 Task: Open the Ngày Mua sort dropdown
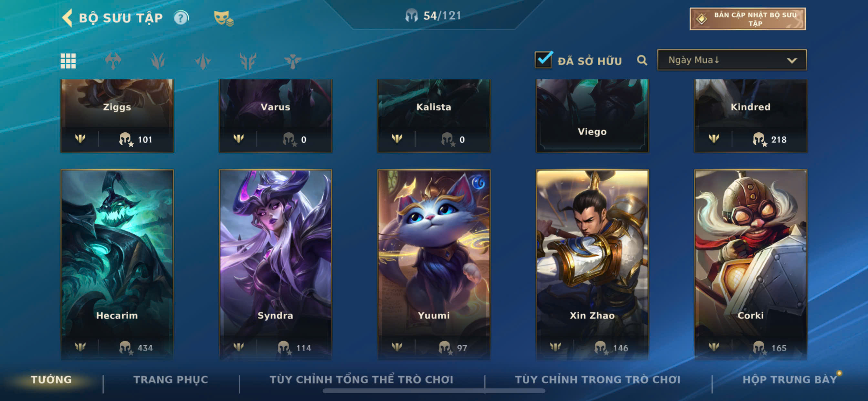[x=732, y=60]
